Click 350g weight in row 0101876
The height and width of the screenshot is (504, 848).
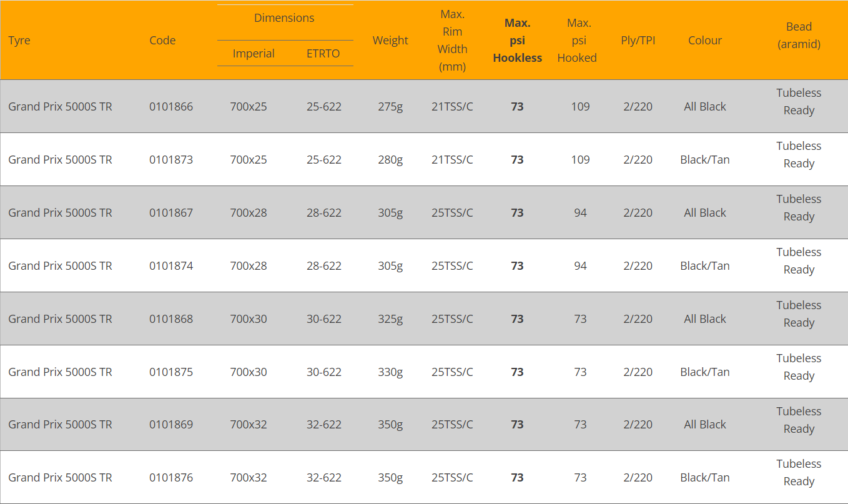coord(390,478)
